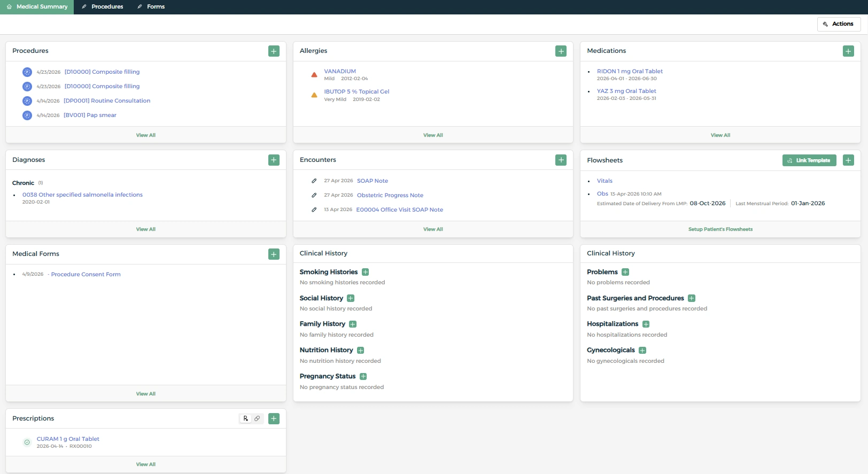Screen dimensions: 868x474
Task: Open the Obs flowsheet
Action: coord(602,193)
